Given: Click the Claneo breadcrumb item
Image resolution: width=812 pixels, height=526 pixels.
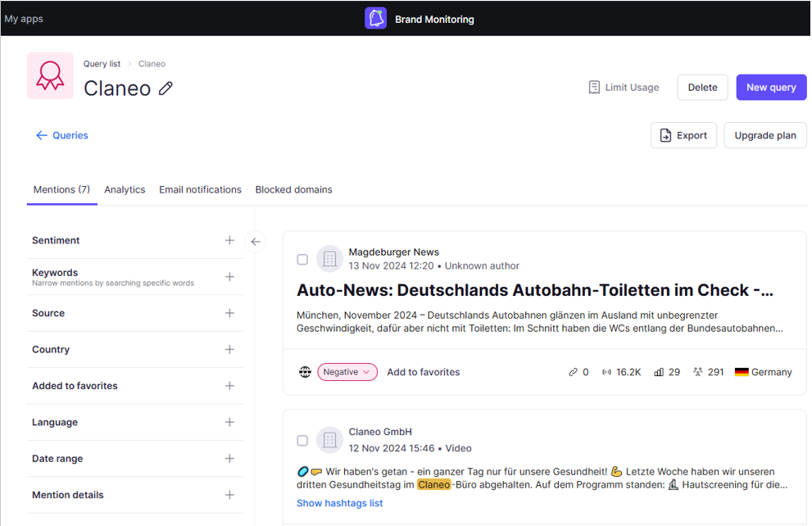Looking at the screenshot, I should tap(152, 64).
